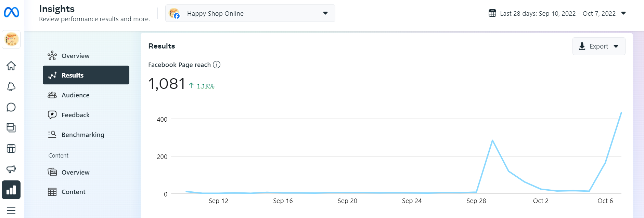Open the Benchmarking section

82,135
